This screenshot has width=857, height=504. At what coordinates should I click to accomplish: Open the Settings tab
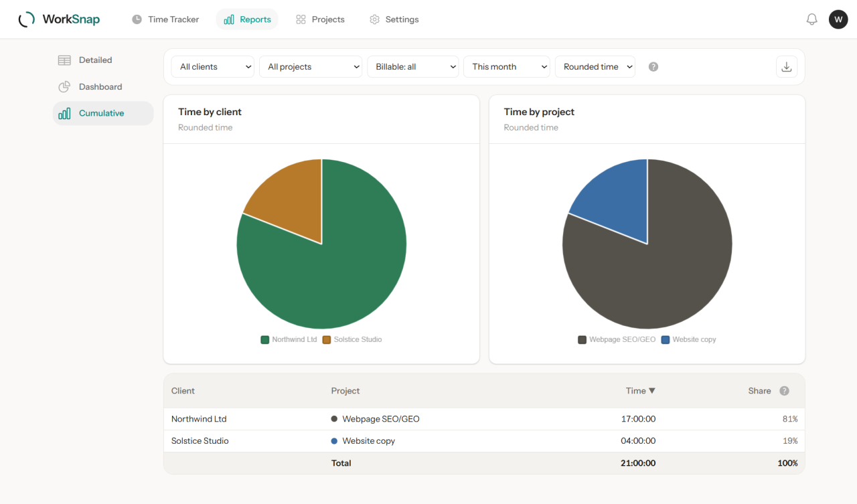coord(394,19)
